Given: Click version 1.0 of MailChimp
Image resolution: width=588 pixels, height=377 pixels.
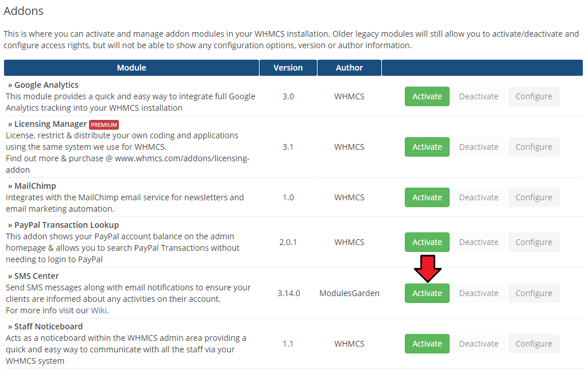Looking at the screenshot, I should pos(288,197).
